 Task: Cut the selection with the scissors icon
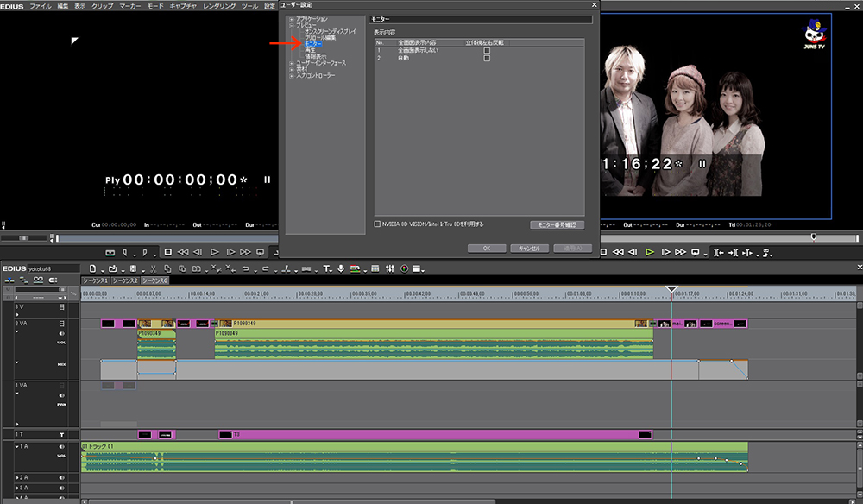(x=153, y=268)
